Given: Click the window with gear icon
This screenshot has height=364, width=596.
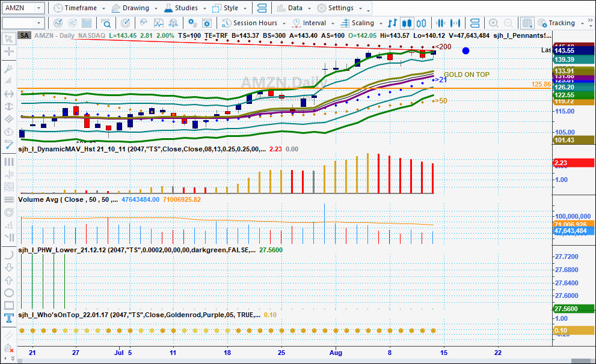Looking at the screenshot, I should 207,23.
